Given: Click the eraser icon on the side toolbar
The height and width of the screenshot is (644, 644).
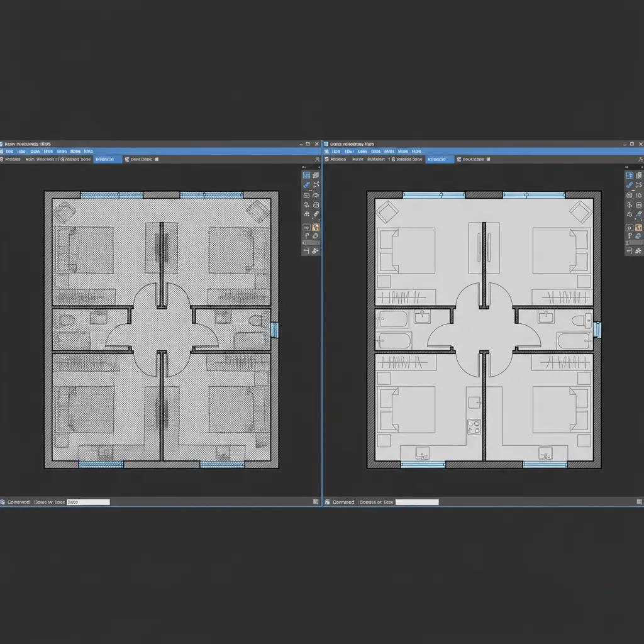Looking at the screenshot, I should [x=316, y=213].
